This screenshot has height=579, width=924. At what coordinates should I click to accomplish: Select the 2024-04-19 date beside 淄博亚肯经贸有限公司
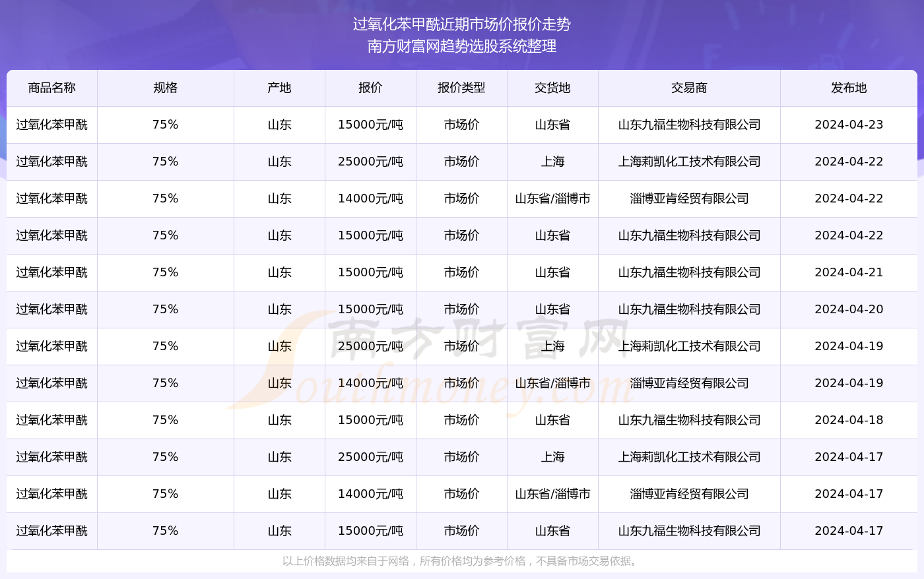(x=849, y=383)
